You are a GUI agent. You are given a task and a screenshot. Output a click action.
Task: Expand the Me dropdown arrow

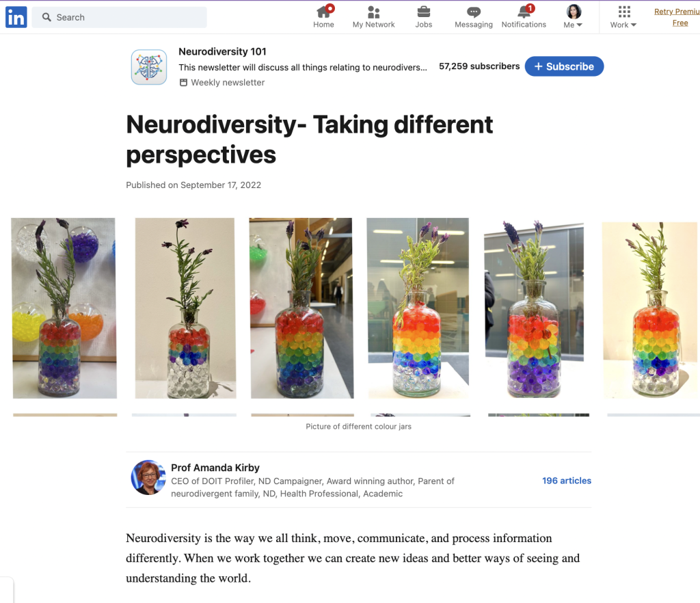click(x=580, y=25)
